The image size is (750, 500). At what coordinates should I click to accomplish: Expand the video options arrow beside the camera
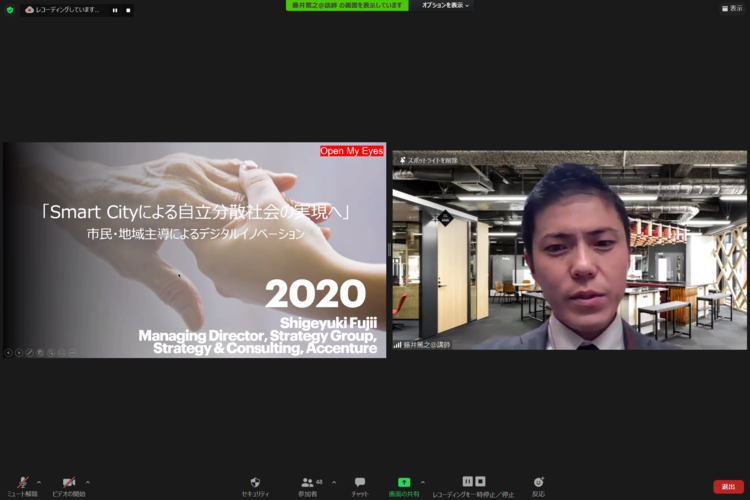tap(88, 482)
